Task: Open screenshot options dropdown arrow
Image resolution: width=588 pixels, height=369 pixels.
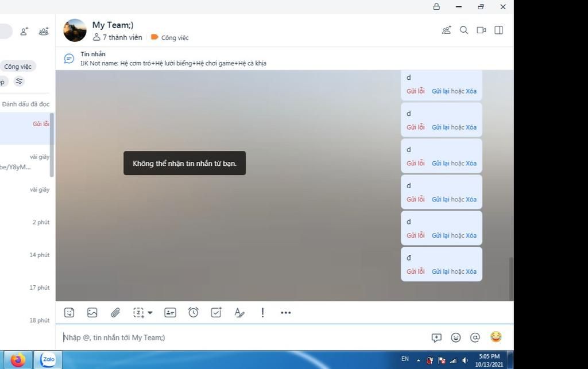Action: coord(150,312)
